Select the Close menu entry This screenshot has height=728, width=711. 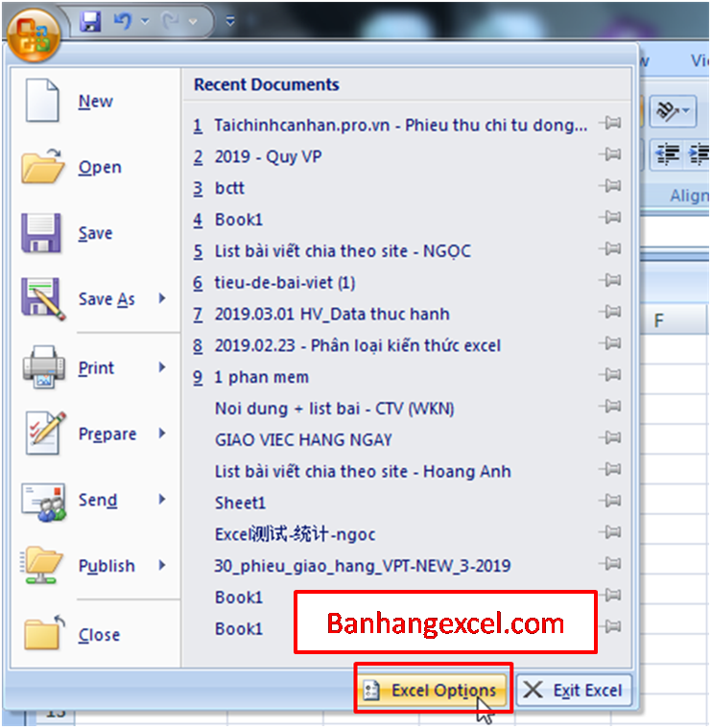point(99,635)
